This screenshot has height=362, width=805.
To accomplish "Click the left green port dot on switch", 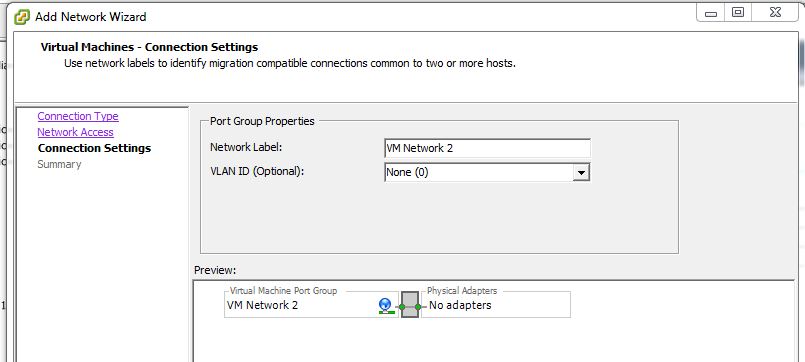I will point(402,307).
